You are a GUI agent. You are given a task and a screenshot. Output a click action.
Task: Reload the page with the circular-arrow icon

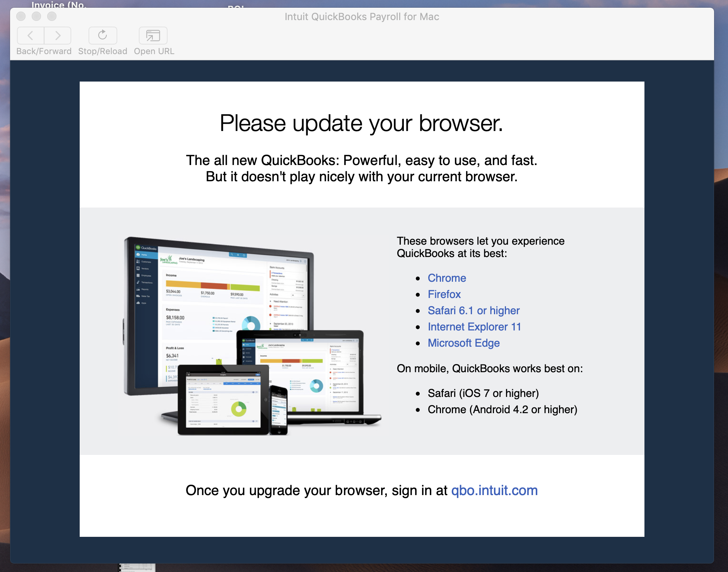click(x=102, y=36)
